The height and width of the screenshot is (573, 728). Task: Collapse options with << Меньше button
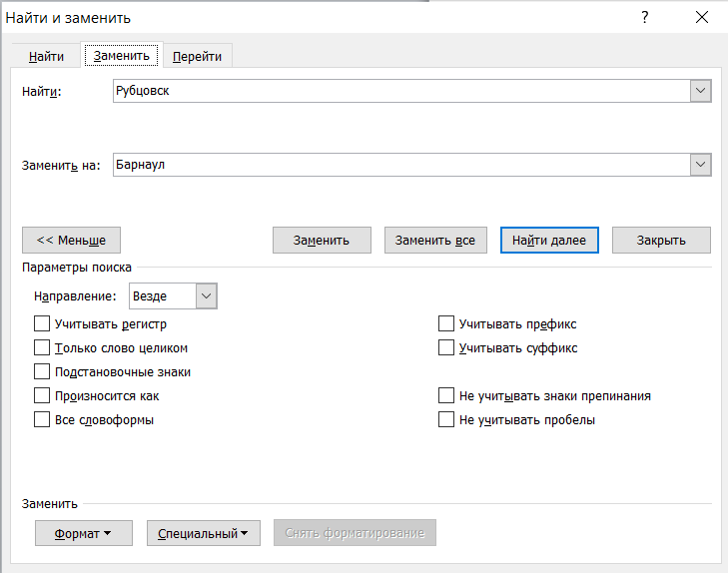point(71,241)
